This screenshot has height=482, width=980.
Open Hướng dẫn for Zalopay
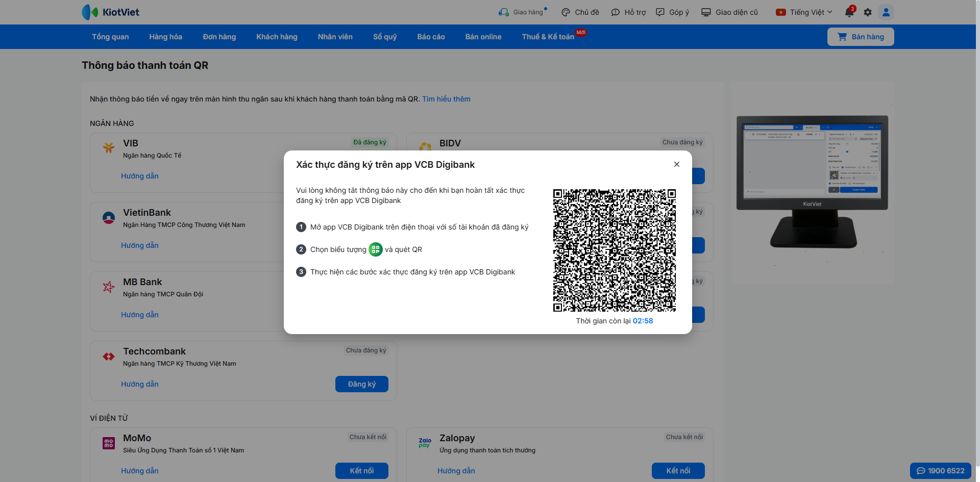pos(456,471)
